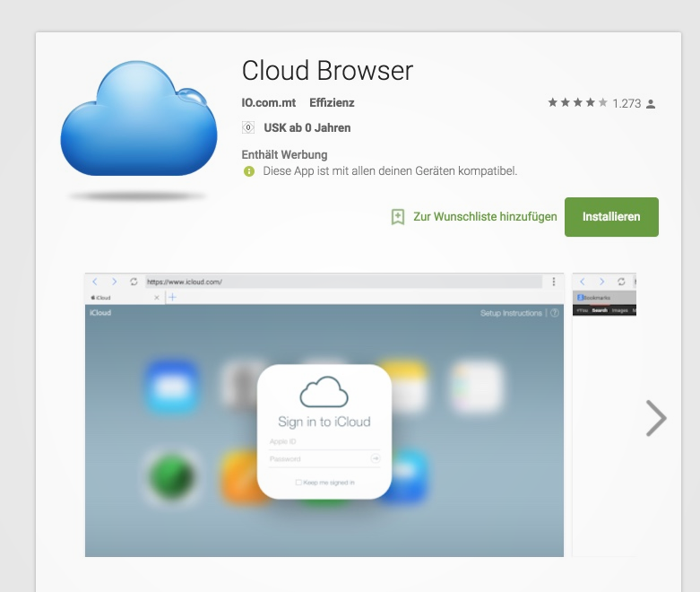Screen dimensions: 700x592
Task: Open new tab with plus icon
Action: [172, 297]
